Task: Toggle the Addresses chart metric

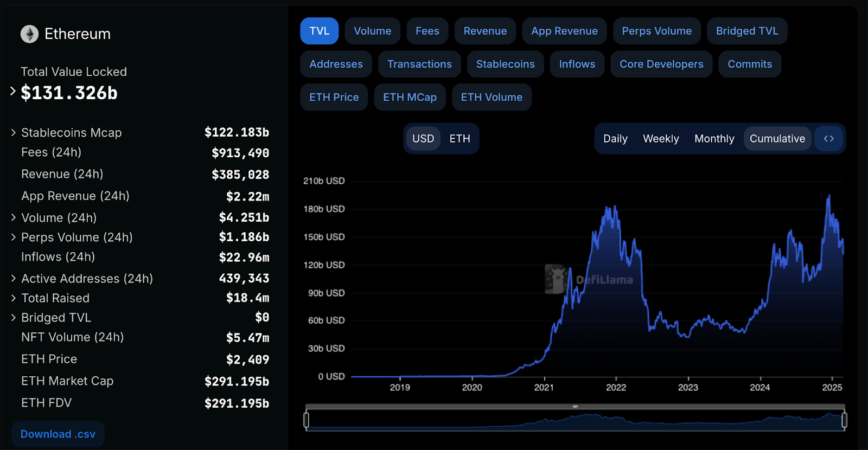Action: click(336, 64)
